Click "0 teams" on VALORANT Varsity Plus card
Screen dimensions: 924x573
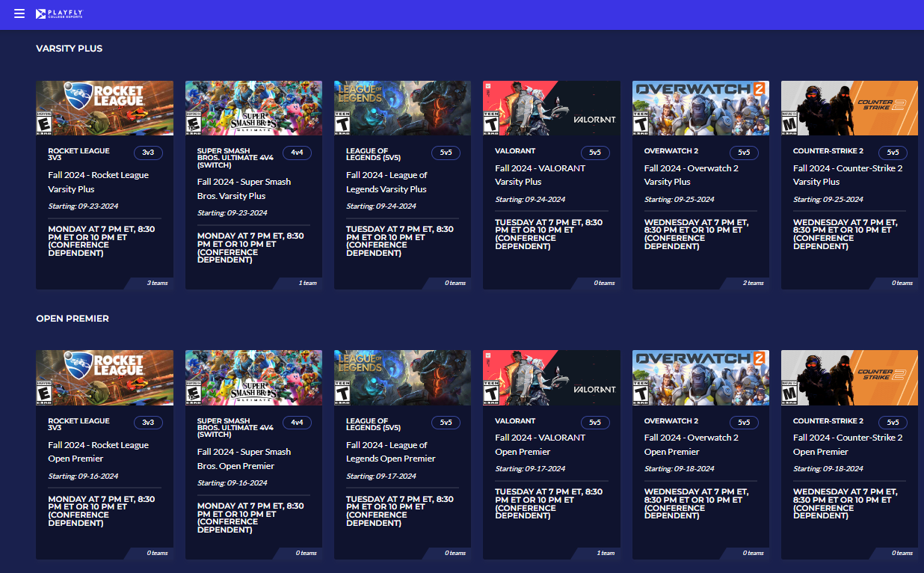(x=604, y=283)
